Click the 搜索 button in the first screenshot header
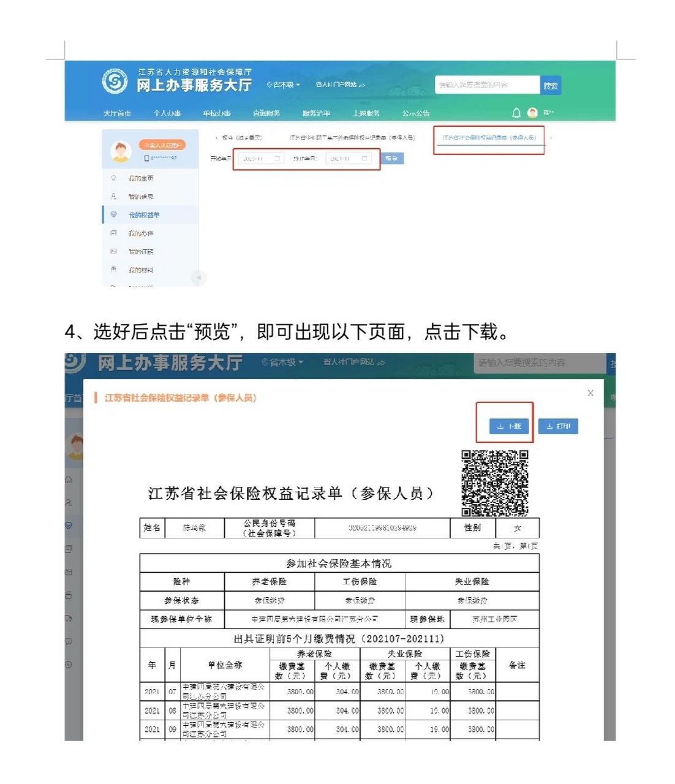Screen dimensions: 675x784 [551, 86]
